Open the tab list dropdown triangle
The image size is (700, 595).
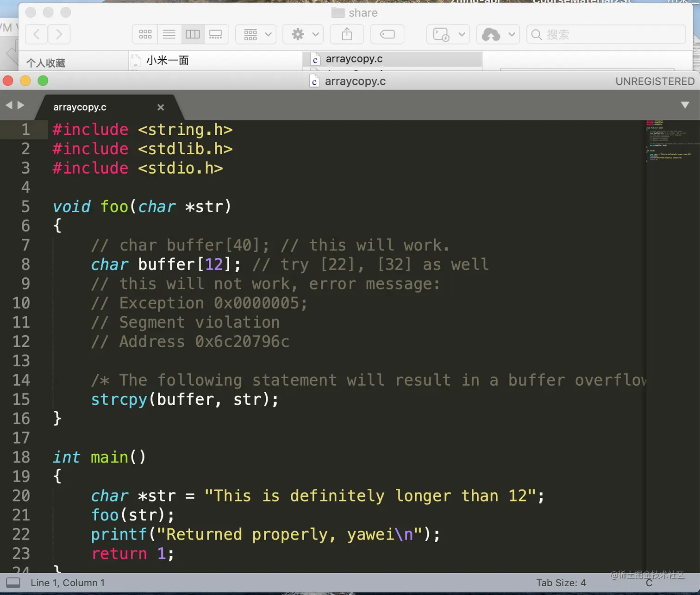coord(685,105)
